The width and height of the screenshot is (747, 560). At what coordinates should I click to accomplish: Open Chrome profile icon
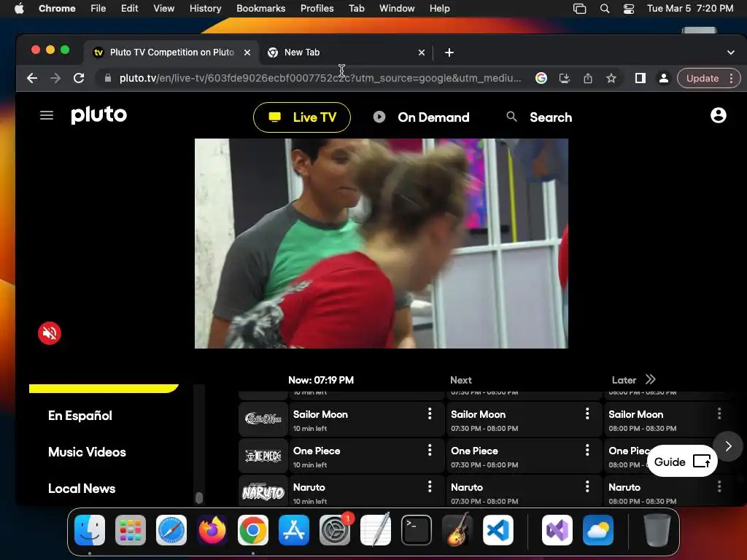click(663, 78)
